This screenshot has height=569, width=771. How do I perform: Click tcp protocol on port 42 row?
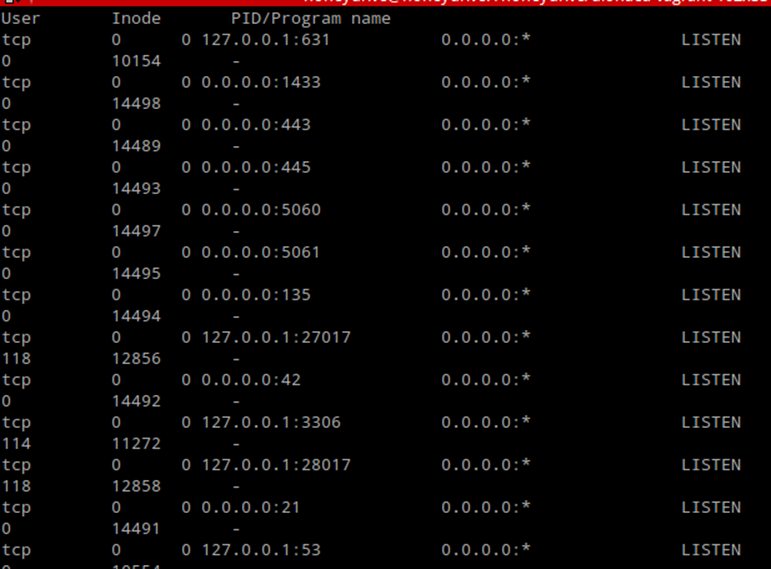(x=16, y=380)
